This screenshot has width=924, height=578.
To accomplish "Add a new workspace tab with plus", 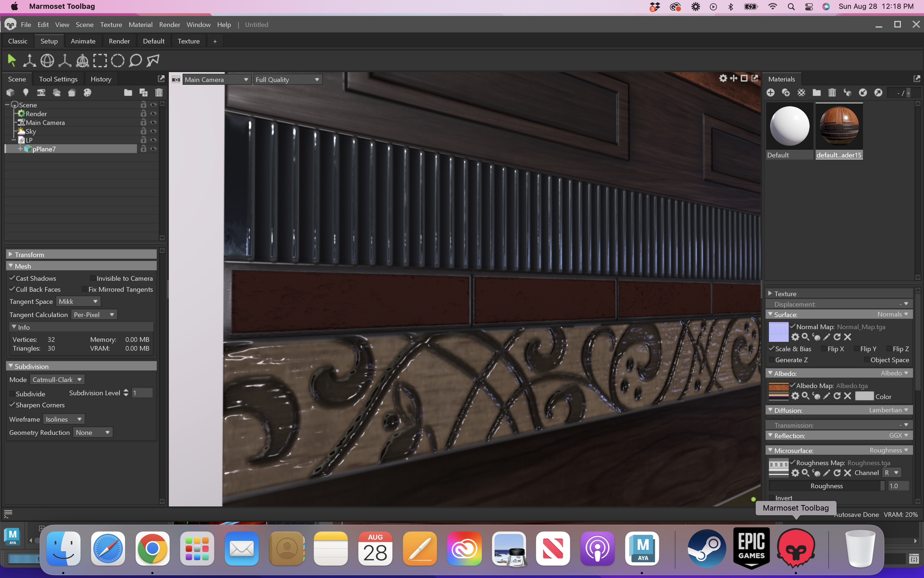I will click(x=215, y=41).
